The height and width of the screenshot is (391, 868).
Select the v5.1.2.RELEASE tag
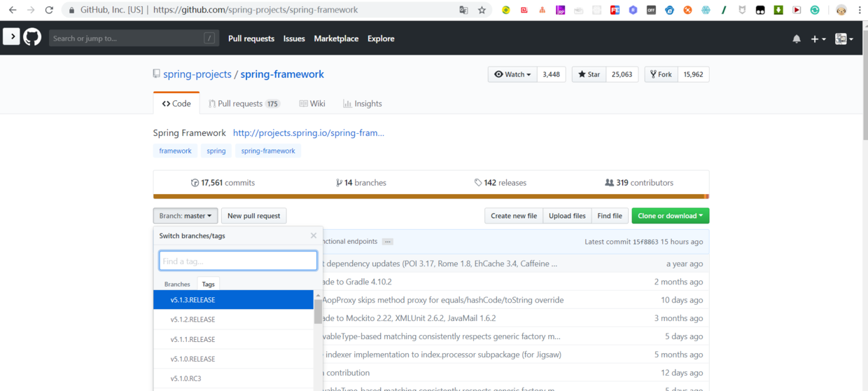[x=193, y=320]
